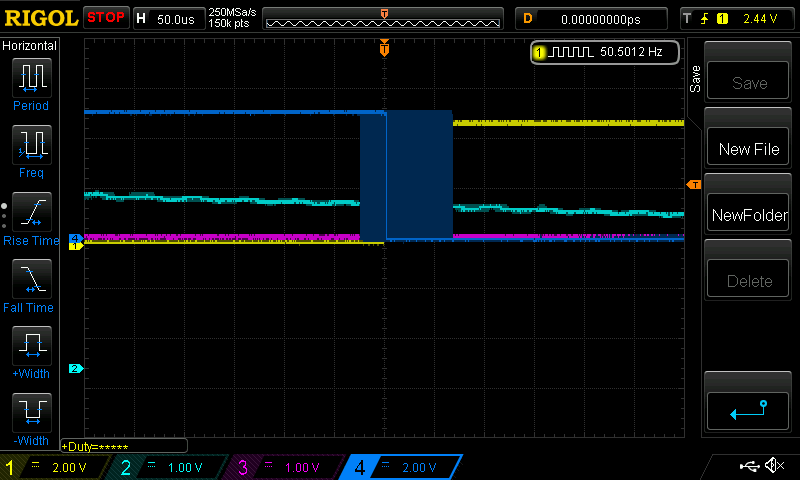Click the STOP run status indicator
The image size is (800, 480).
(x=106, y=18)
